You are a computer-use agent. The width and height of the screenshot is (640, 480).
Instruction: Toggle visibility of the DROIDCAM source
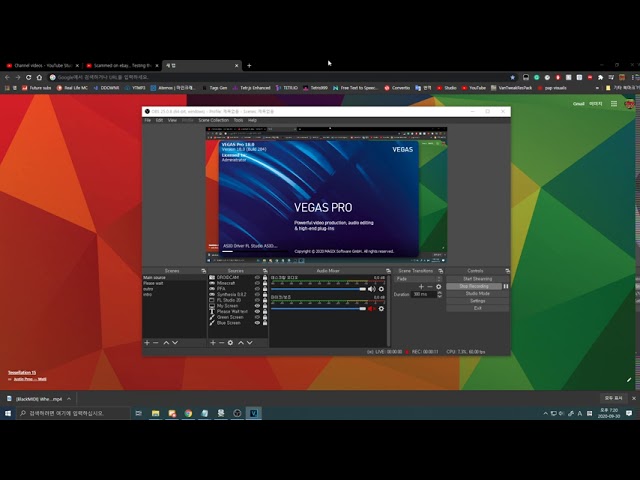pos(257,278)
